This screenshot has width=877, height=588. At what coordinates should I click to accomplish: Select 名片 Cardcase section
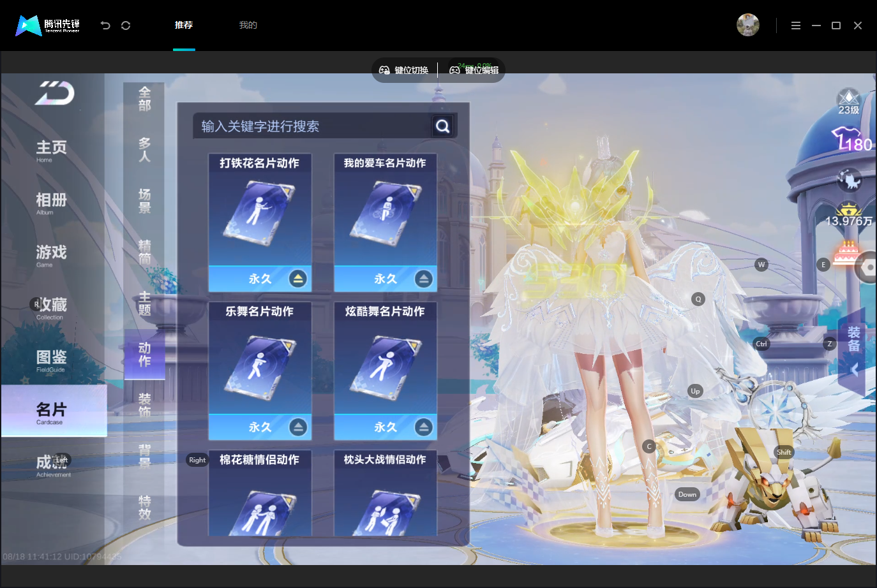[54, 411]
